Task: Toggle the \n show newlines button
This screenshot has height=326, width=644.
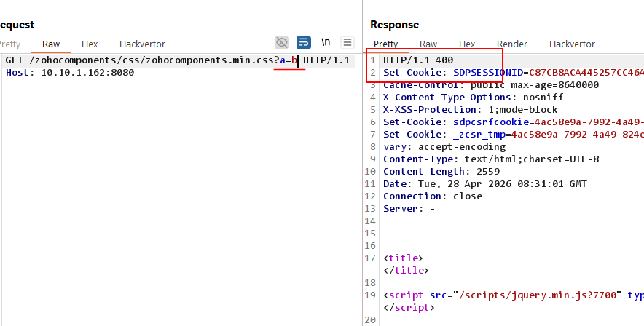Action: pyautogui.click(x=326, y=41)
